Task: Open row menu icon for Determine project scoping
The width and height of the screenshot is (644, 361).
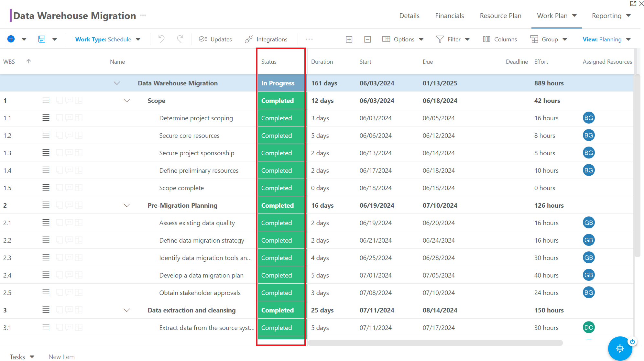Action: click(x=46, y=118)
